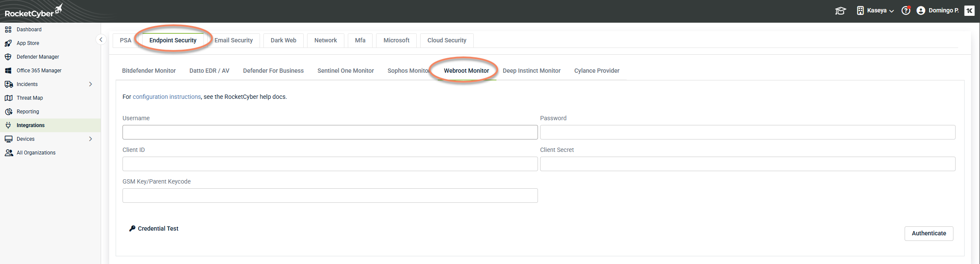Open the Network tab
This screenshot has width=980, height=264.
[326, 40]
